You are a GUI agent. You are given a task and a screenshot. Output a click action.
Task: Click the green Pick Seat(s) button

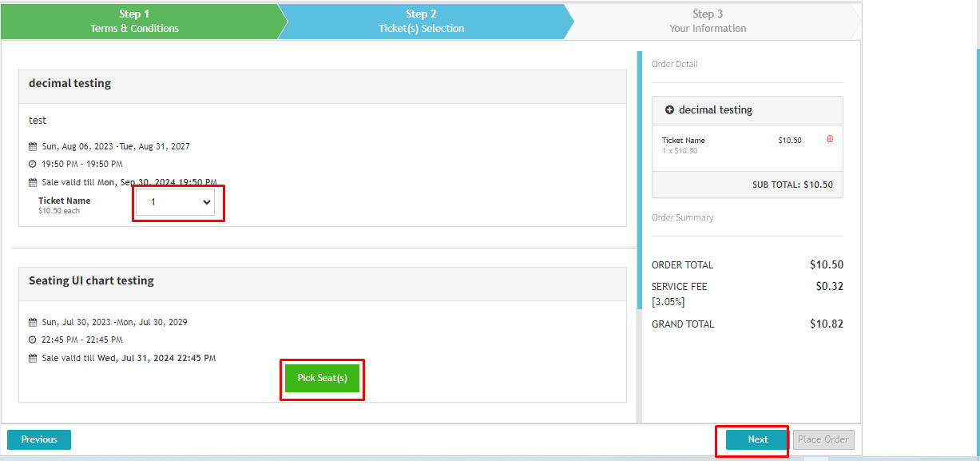(322, 378)
